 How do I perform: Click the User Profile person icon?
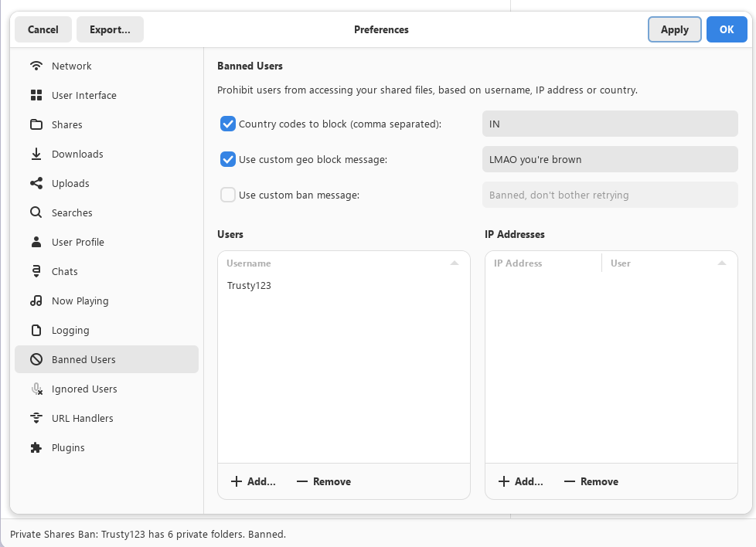(36, 242)
